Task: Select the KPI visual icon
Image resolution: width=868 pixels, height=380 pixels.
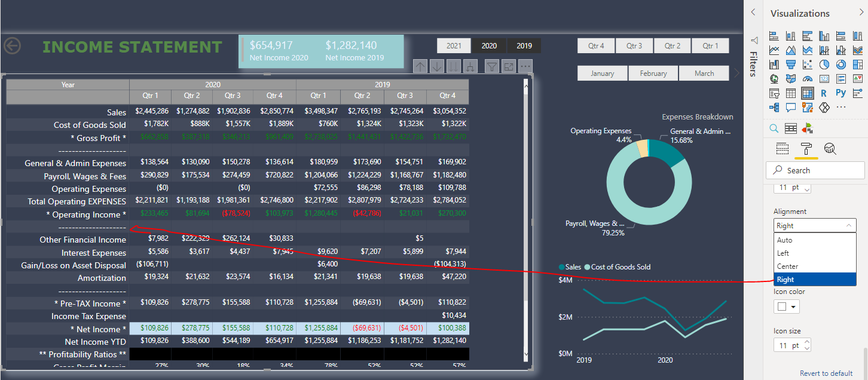Action: [858, 79]
